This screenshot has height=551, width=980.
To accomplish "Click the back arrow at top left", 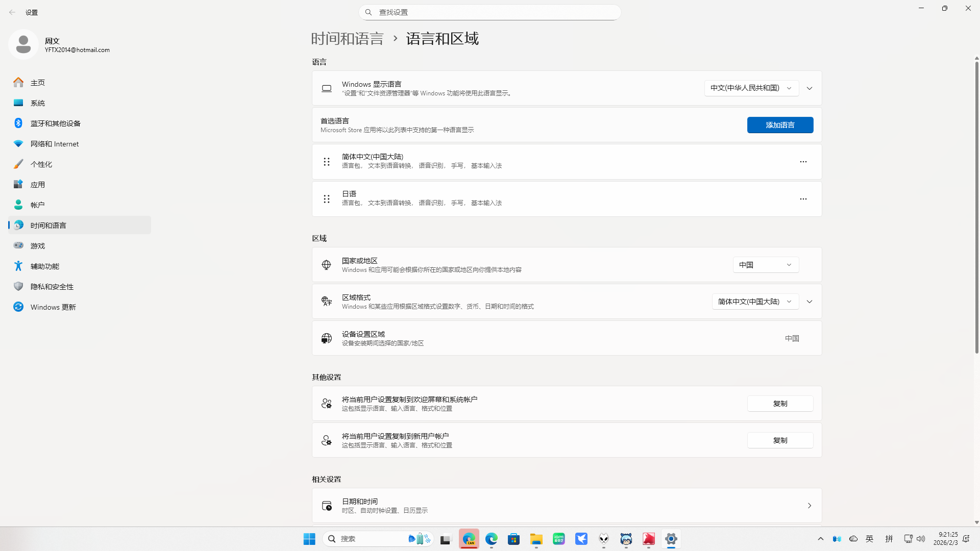I will [x=12, y=12].
